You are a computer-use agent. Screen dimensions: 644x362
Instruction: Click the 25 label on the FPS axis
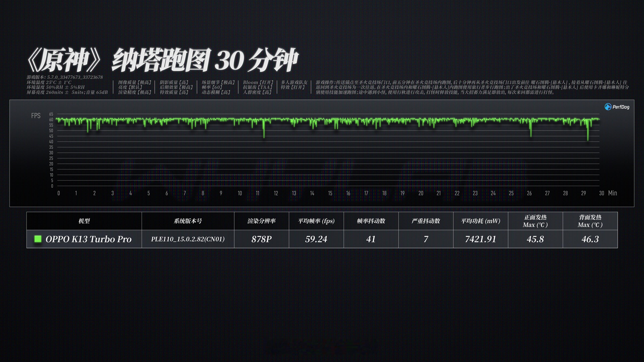coord(51,158)
